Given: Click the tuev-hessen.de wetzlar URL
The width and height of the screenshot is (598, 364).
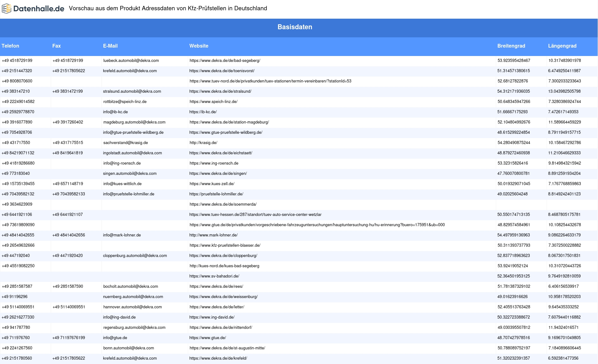Looking at the screenshot, I should (255, 215).
